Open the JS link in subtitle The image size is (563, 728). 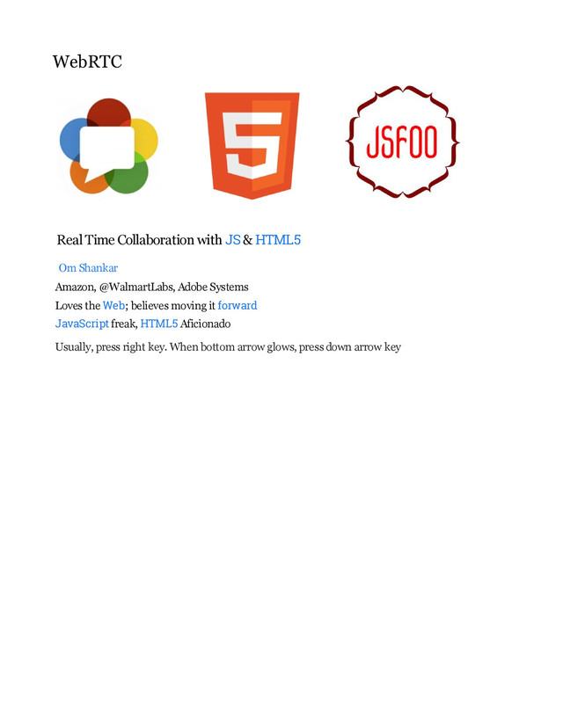pos(233,239)
